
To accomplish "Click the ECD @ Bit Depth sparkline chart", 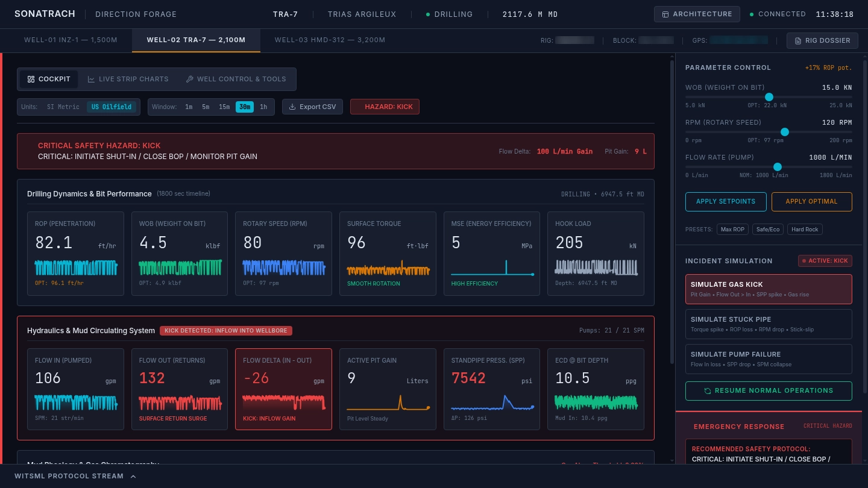I will (x=596, y=402).
